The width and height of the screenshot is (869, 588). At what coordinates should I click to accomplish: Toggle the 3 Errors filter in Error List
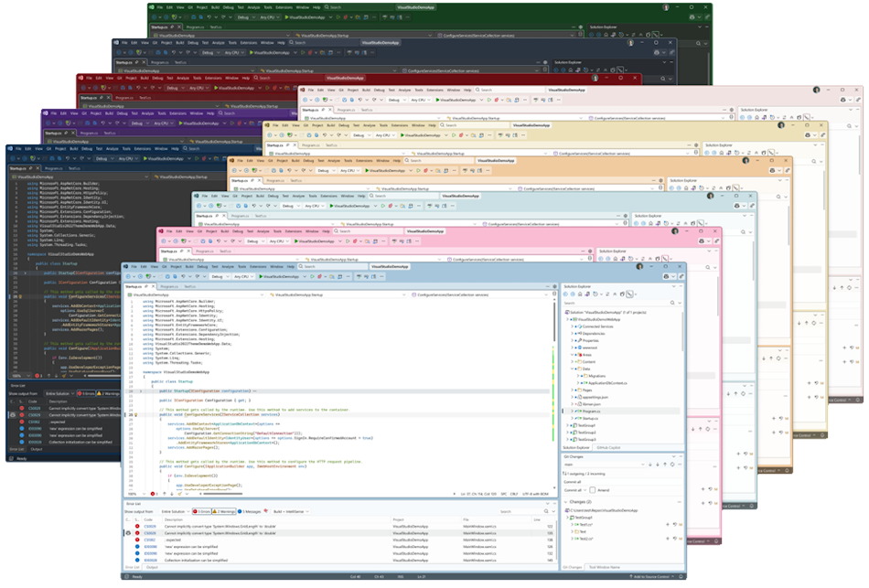[x=203, y=511]
